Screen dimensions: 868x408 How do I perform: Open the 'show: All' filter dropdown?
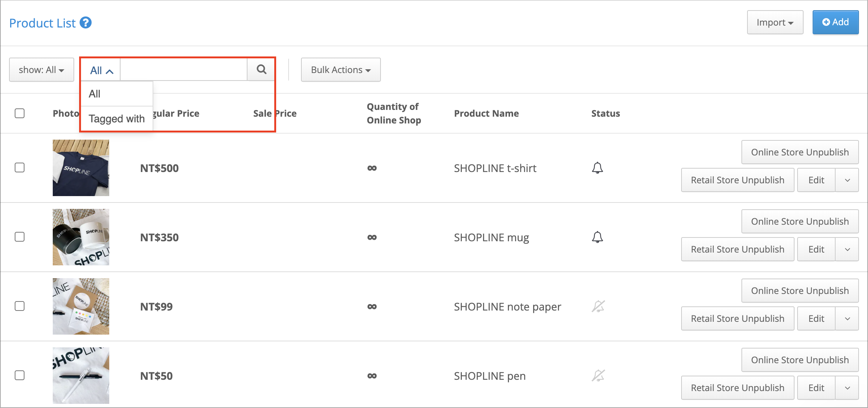41,70
